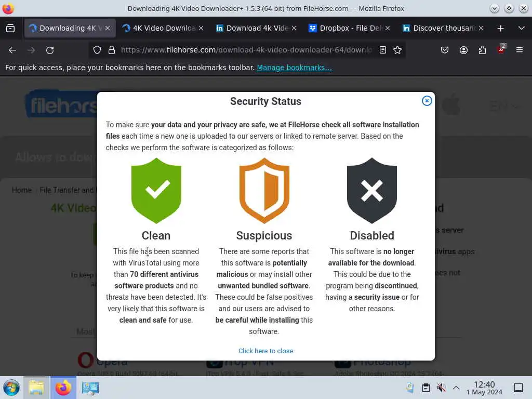Click the 'Security Status' dialog heading
This screenshot has height=399, width=532.
click(265, 101)
